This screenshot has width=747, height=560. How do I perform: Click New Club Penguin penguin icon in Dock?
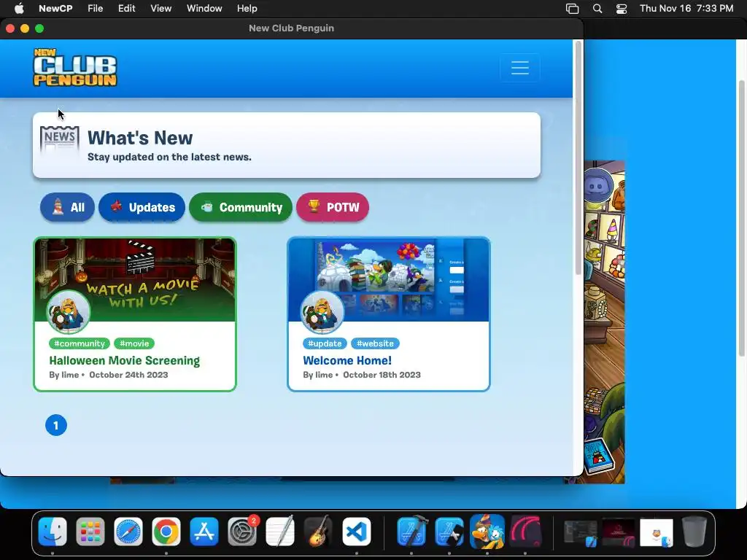coord(487,532)
